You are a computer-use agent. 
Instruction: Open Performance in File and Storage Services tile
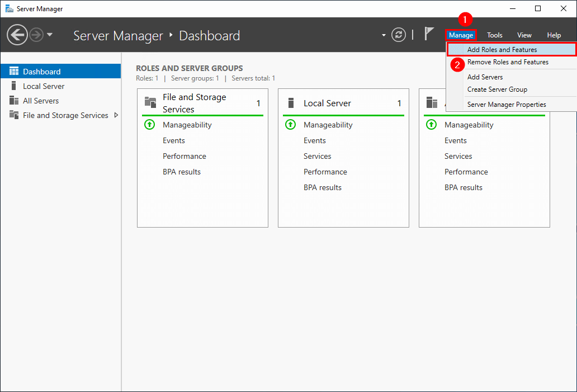point(185,156)
